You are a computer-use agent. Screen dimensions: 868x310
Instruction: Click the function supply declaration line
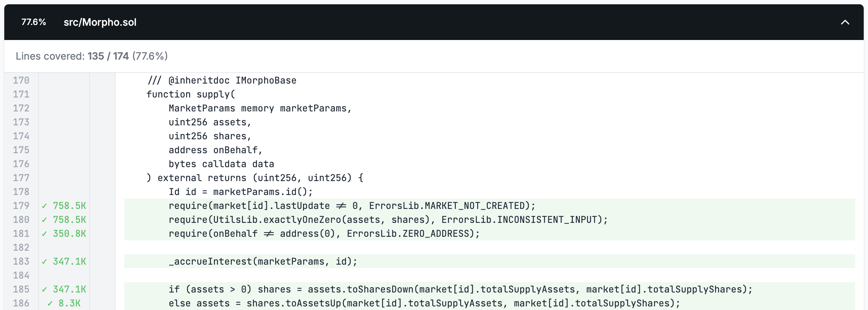coord(191,94)
